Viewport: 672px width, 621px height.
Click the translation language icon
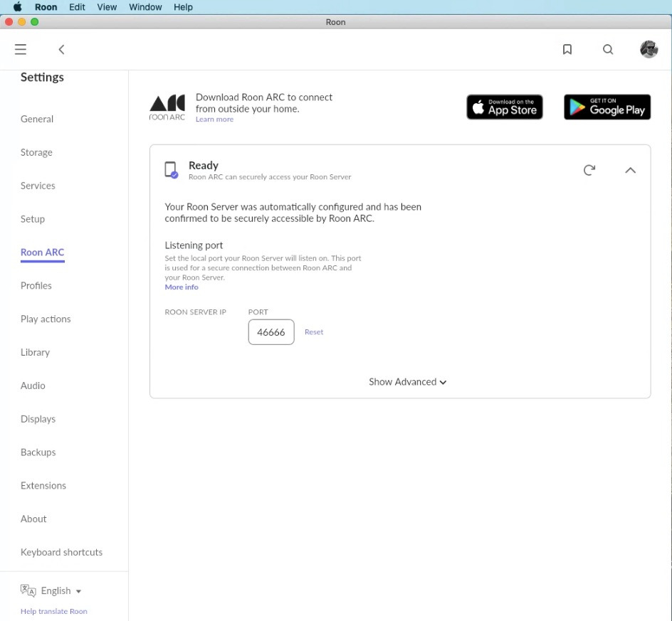(x=28, y=590)
